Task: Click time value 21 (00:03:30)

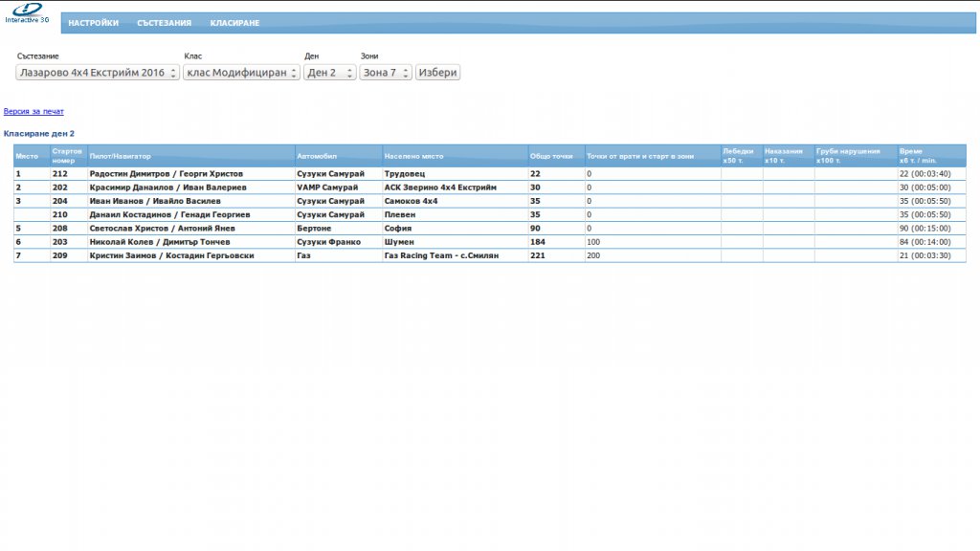Action: point(925,255)
